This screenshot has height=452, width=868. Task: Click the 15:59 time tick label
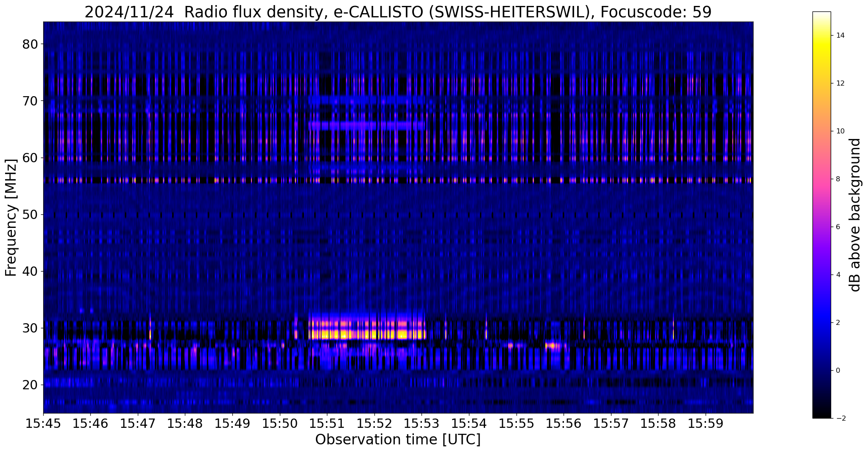(706, 423)
